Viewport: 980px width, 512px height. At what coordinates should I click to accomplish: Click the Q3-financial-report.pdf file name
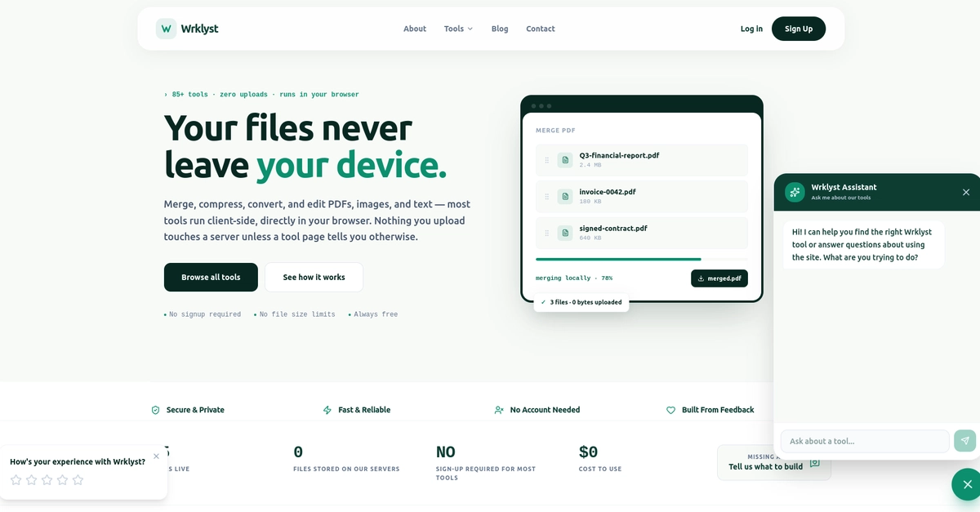[x=619, y=155]
